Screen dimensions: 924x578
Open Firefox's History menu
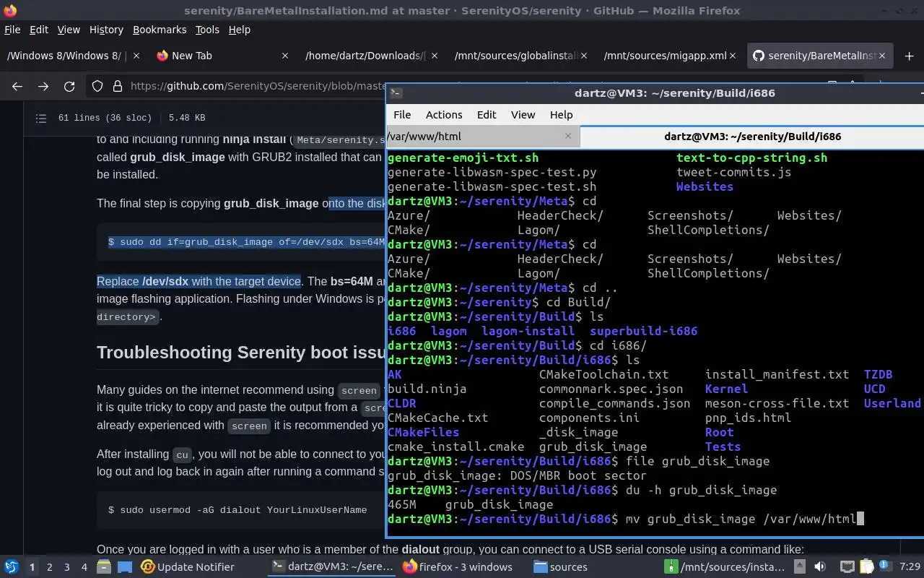[x=106, y=30]
